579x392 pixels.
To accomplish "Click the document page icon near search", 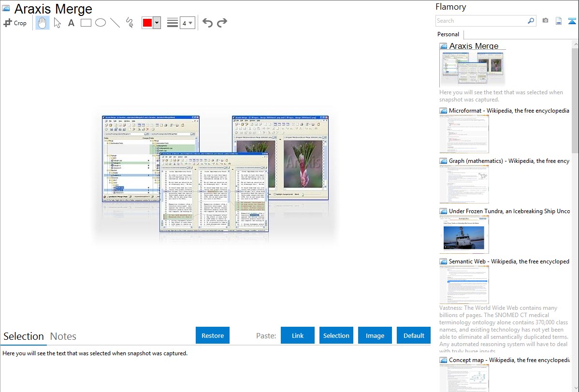I will click(x=559, y=21).
